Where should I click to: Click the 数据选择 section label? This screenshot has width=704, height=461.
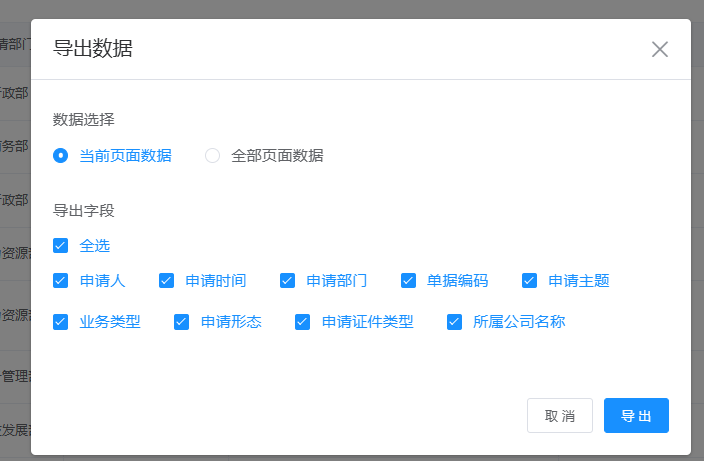click(83, 120)
